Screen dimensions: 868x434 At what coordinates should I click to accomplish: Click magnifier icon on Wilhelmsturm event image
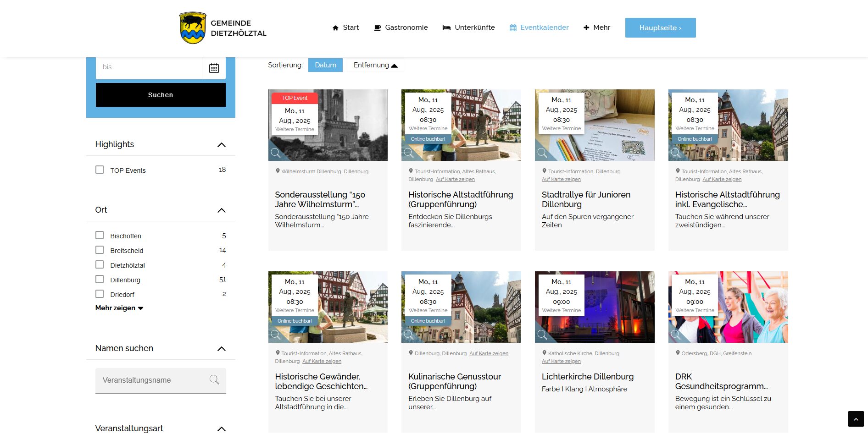coord(276,153)
